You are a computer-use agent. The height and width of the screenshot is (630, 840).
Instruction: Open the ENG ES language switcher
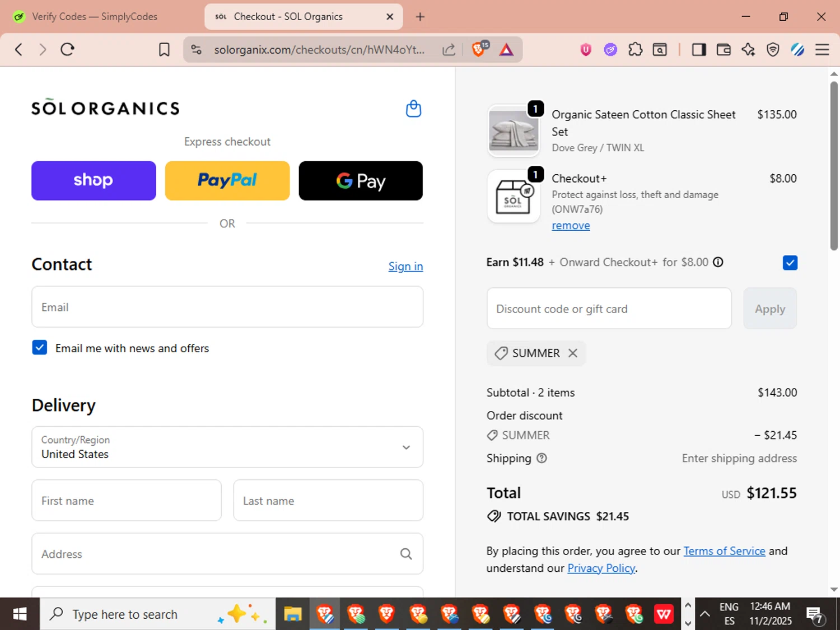click(x=729, y=614)
